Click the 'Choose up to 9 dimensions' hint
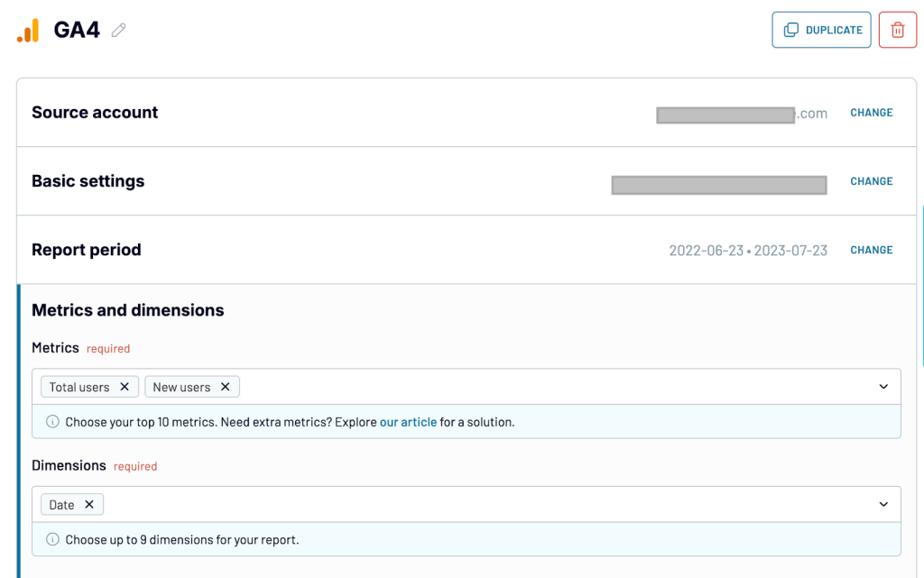Image resolution: width=924 pixels, height=578 pixels. (182, 540)
